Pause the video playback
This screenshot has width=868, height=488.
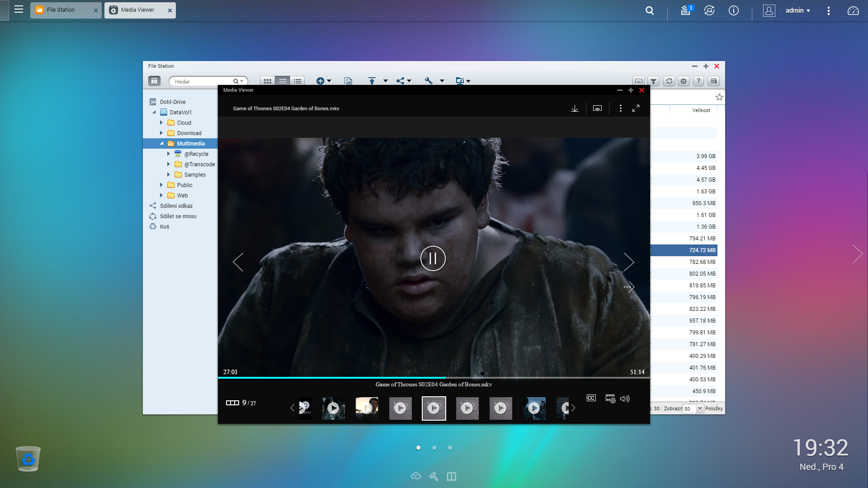(433, 258)
